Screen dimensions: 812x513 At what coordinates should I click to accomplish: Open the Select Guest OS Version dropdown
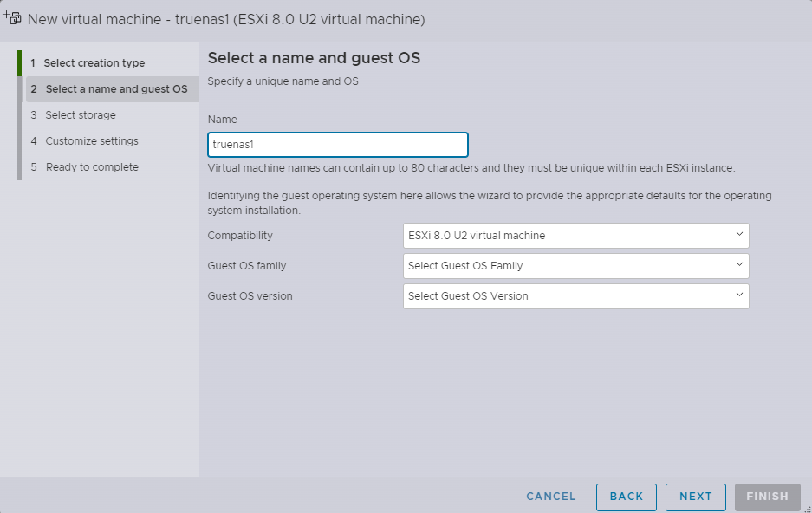[x=575, y=296]
